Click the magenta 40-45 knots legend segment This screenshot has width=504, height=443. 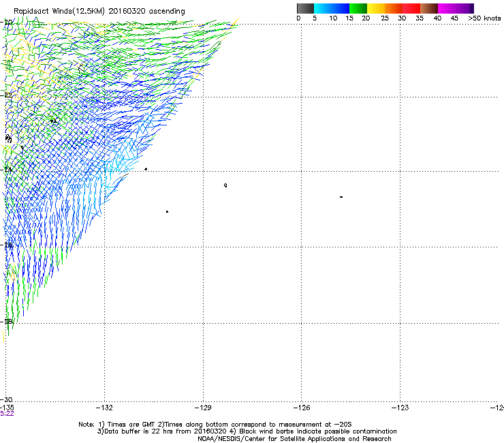tap(447, 8)
